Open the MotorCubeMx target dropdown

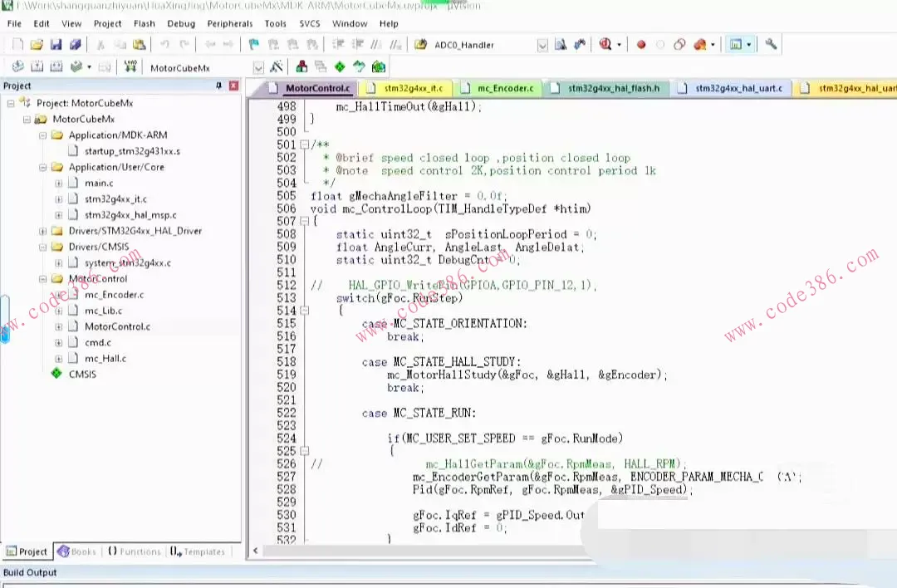coord(257,68)
